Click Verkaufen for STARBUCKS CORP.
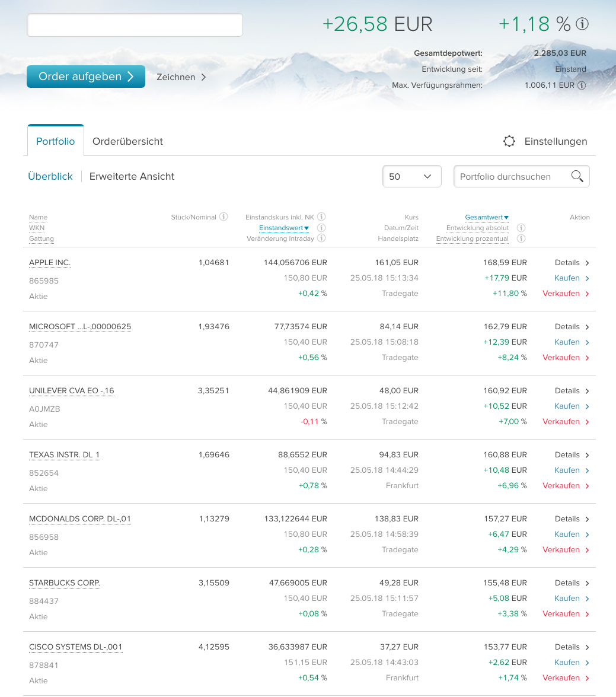Screen dimensions: 616x697 pyautogui.click(x=561, y=613)
